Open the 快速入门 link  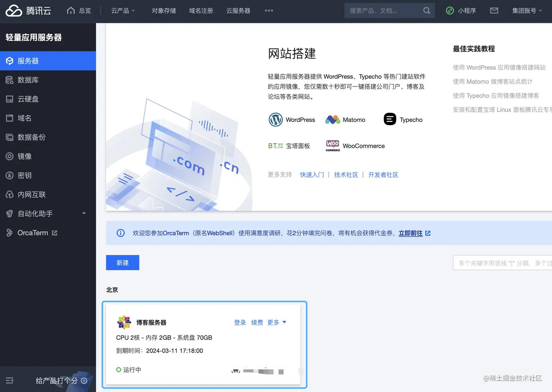pos(312,174)
